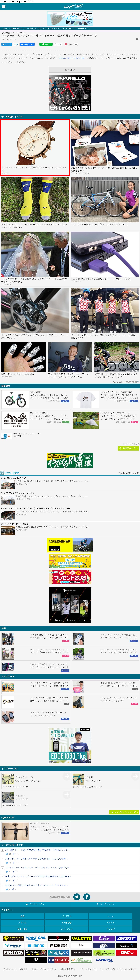
Task: Click the SHIMANO sponsor logo
Action: pos(36,945)
